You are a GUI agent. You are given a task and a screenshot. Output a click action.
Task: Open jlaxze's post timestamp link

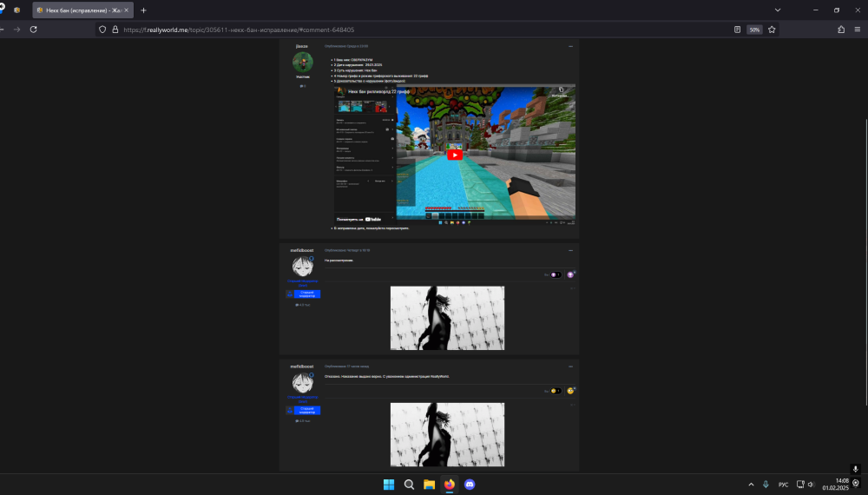click(x=346, y=46)
